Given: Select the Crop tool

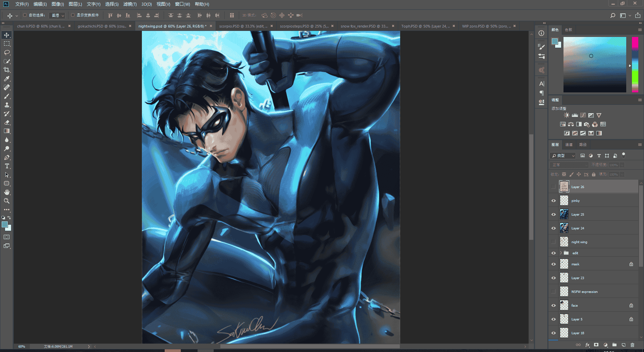Looking at the screenshot, I should 7,70.
